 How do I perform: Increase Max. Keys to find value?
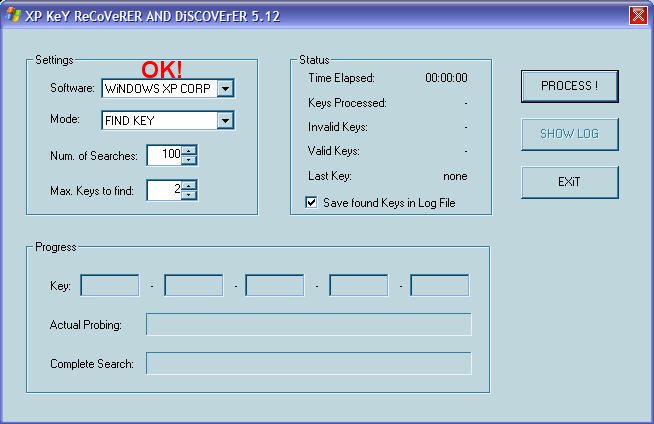[189, 186]
